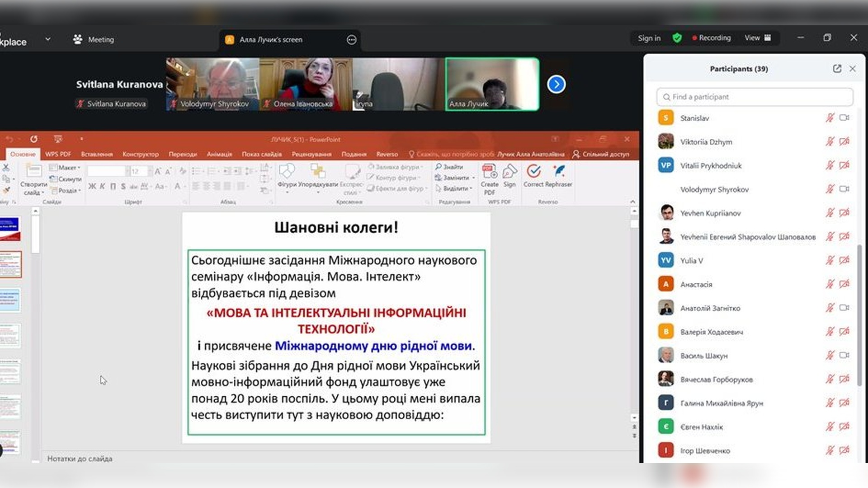Viewport: 868px width, 488px height.
Task: Pop out the Participants panel
Action: 837,69
